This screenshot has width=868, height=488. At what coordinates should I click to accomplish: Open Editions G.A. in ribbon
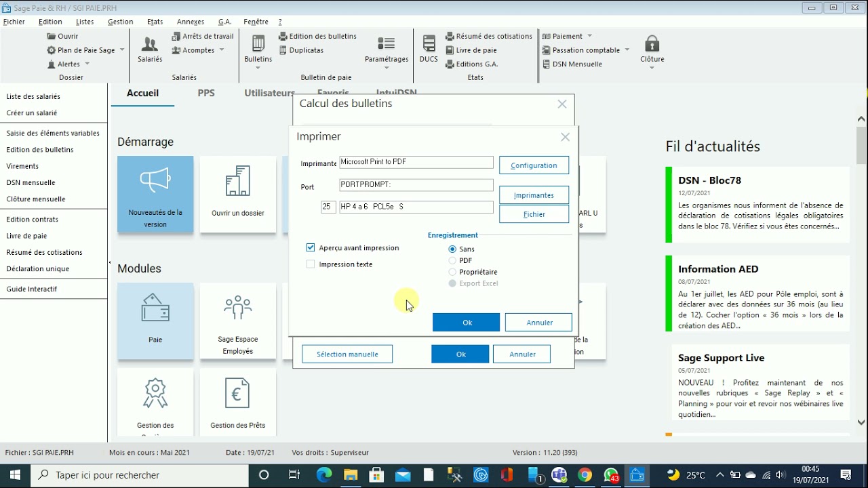(x=472, y=64)
